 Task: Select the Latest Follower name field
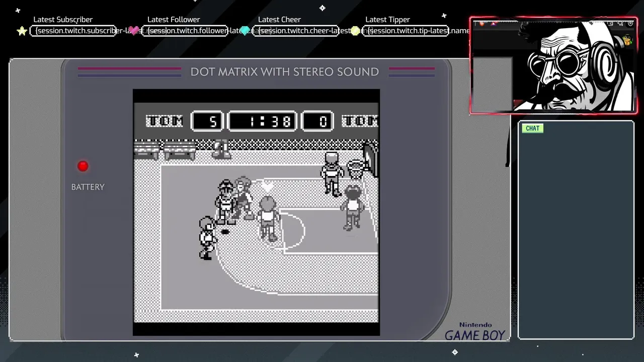pos(185,31)
